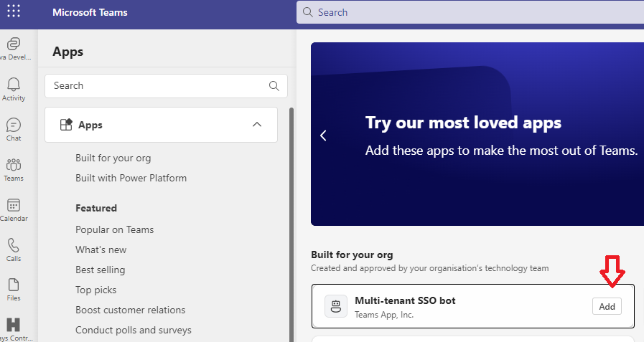Select Built for your org category

click(x=113, y=158)
